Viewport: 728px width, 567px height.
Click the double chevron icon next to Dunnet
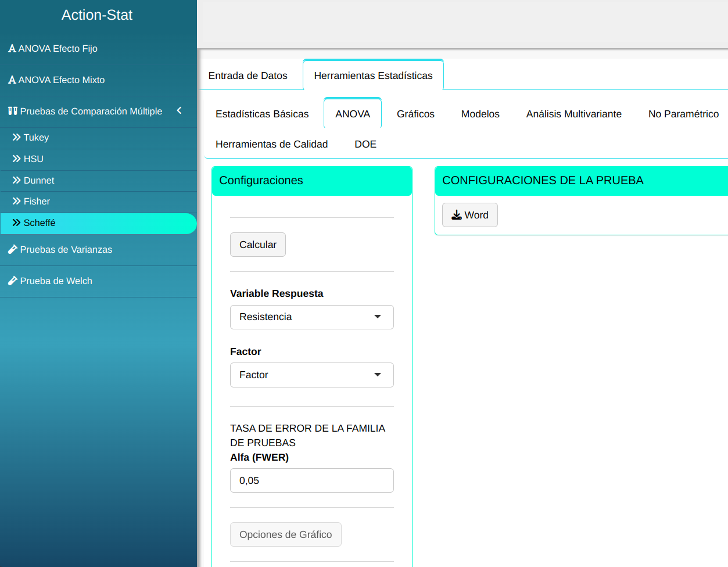click(x=16, y=180)
